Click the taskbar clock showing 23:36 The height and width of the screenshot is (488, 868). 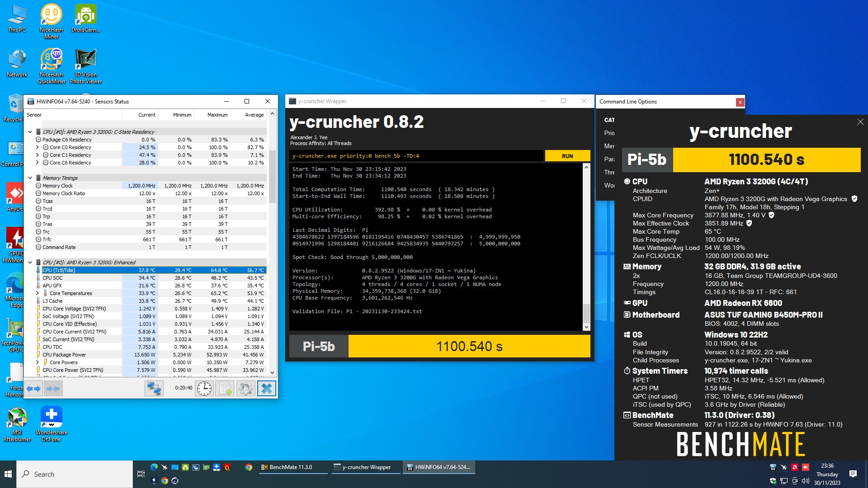[x=827, y=474]
